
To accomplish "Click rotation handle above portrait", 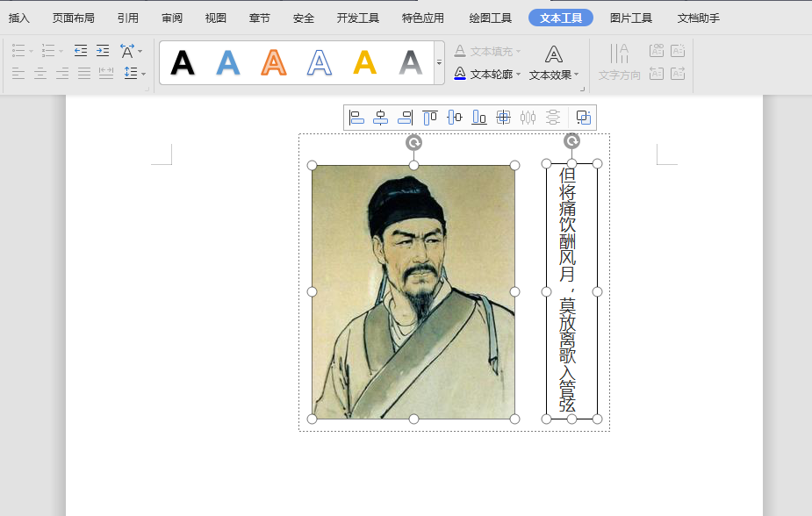I will (413, 143).
